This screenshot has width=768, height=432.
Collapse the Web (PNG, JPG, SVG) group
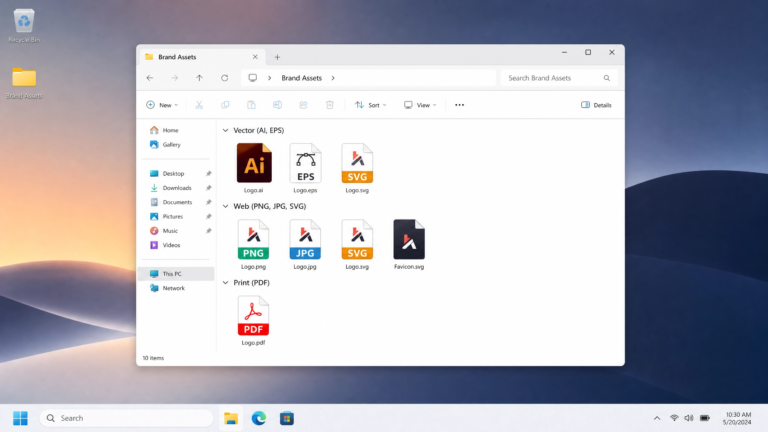(225, 206)
